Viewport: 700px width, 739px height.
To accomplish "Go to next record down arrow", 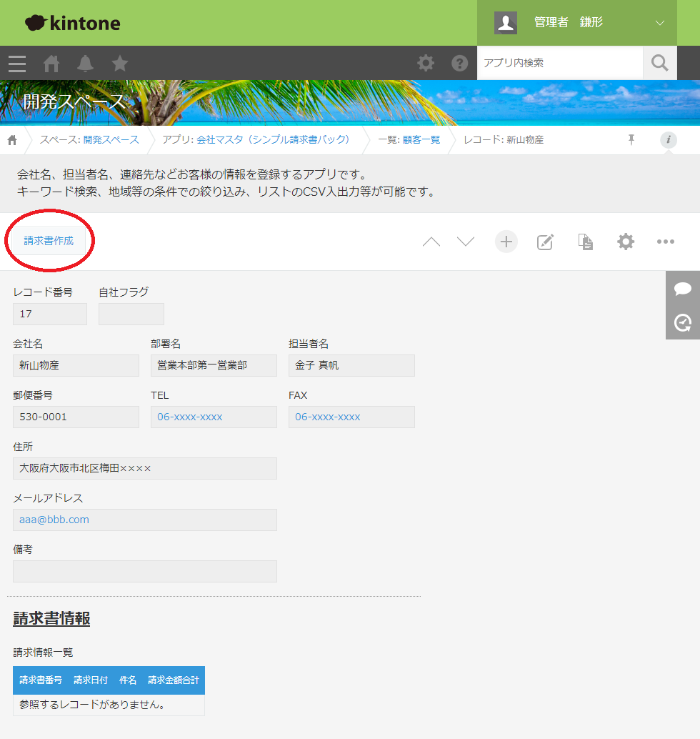I will click(466, 242).
